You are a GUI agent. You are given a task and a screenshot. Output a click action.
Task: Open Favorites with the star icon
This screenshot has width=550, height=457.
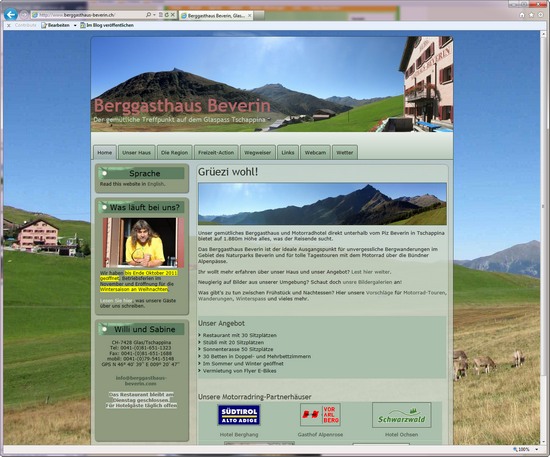(531, 15)
